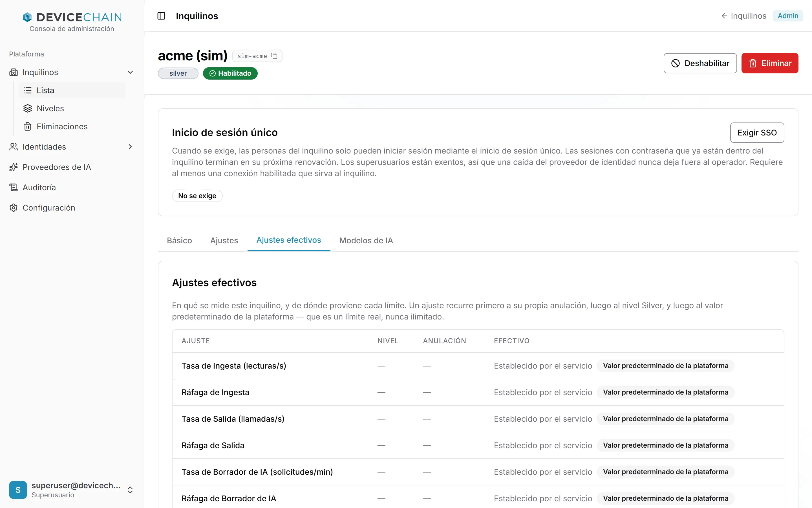Image resolution: width=812 pixels, height=508 pixels.
Task: Click the silver tier badge
Action: click(178, 73)
